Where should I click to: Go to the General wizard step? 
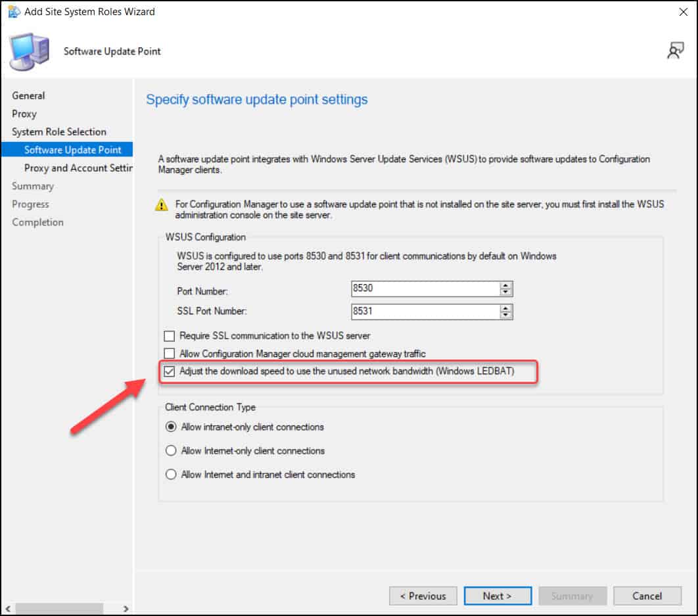tap(28, 96)
